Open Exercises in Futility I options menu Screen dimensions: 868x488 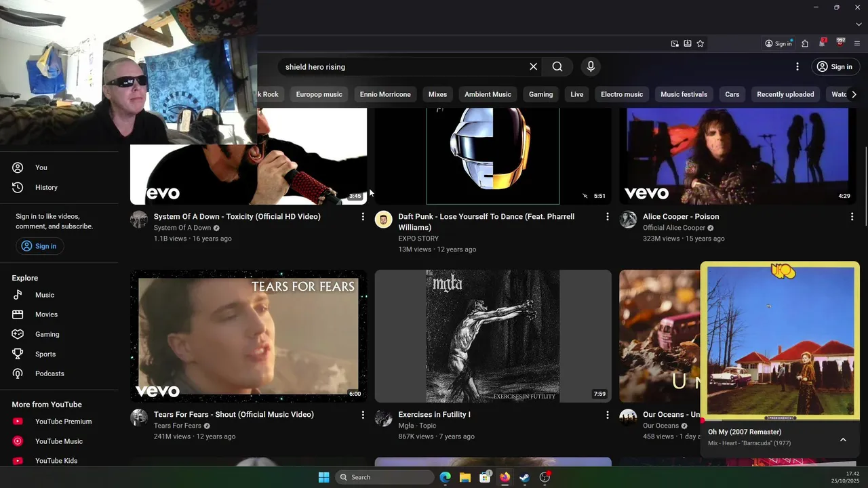pos(607,415)
